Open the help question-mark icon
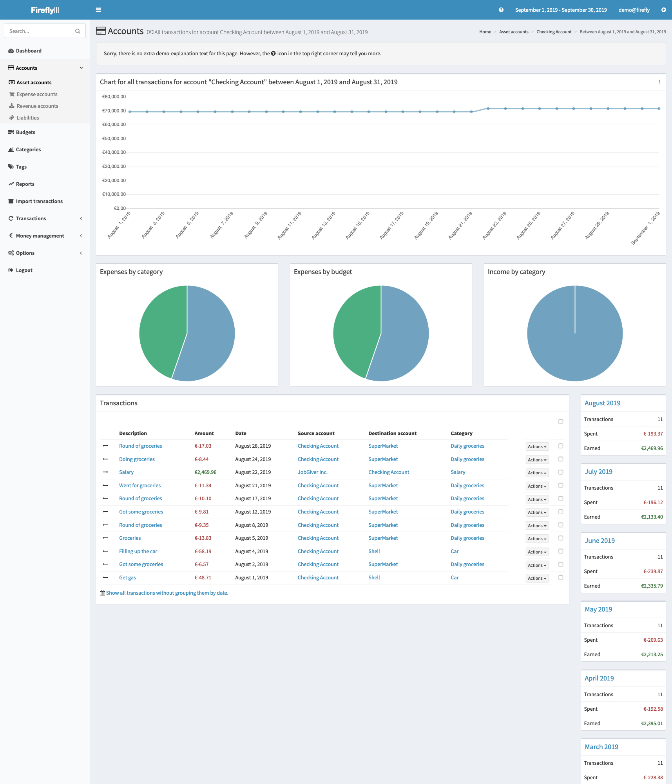 [501, 10]
